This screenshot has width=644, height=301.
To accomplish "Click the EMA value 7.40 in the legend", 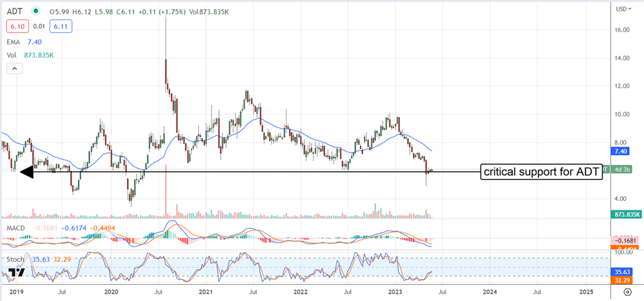I will coord(34,42).
